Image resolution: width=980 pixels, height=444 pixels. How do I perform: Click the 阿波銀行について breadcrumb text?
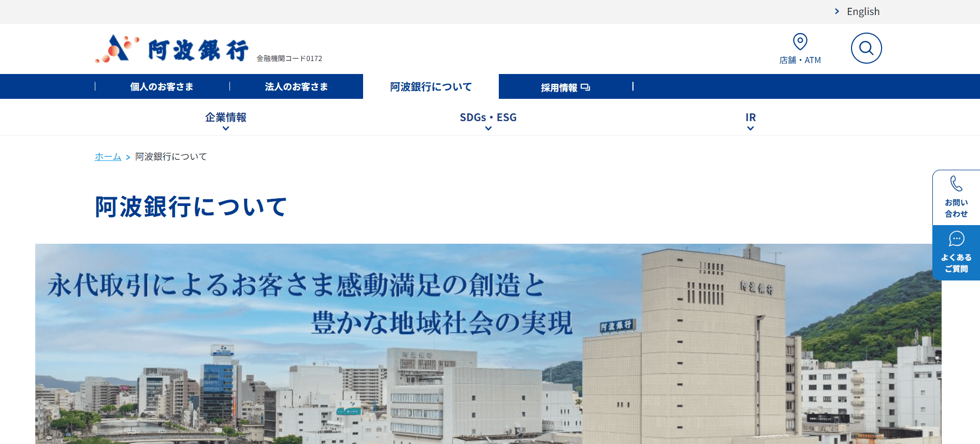click(x=171, y=156)
